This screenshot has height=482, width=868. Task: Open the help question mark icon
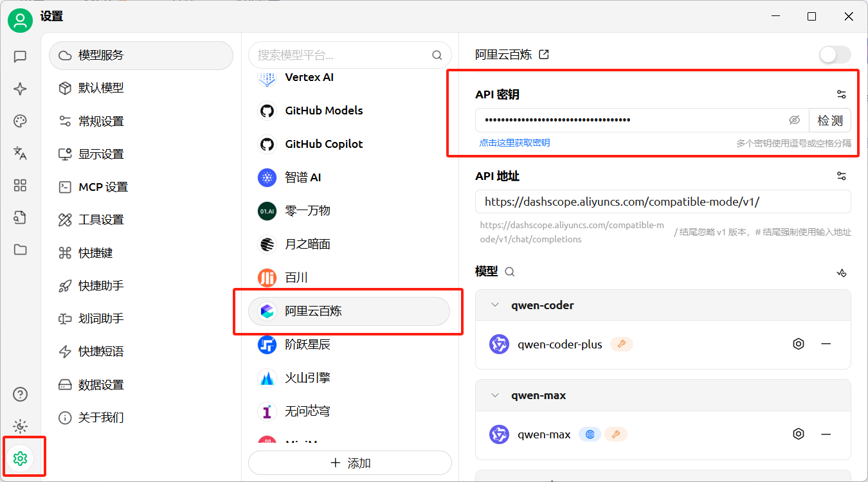click(20, 394)
